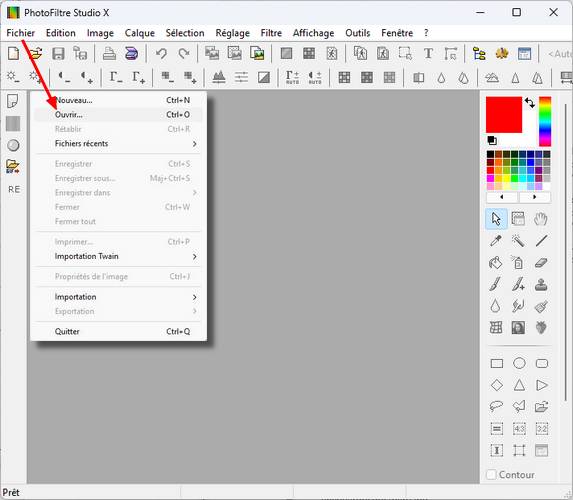This screenshot has height=500, width=573.
Task: Open the Filtre menu
Action: (x=271, y=33)
